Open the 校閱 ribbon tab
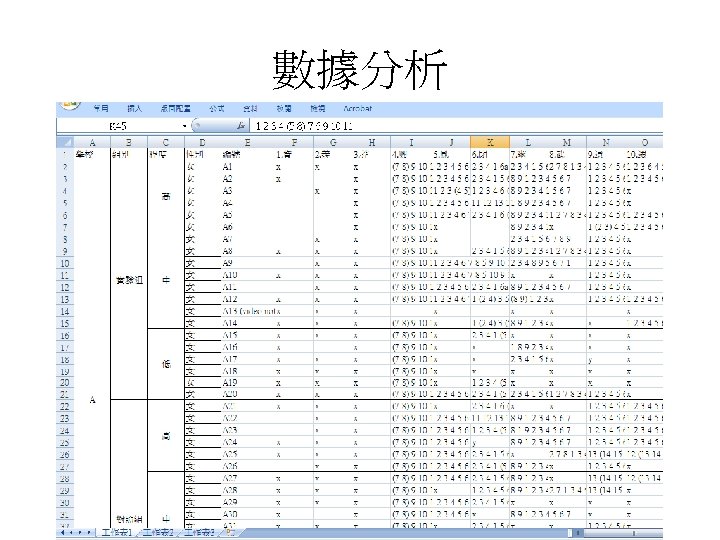Viewport: 720px width, 540px height. tap(284, 108)
